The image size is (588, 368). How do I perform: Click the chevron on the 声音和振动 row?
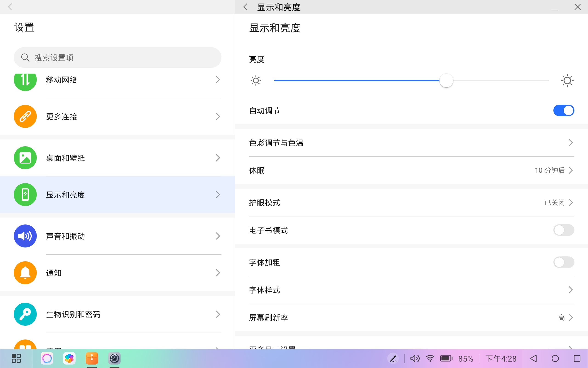(x=218, y=236)
